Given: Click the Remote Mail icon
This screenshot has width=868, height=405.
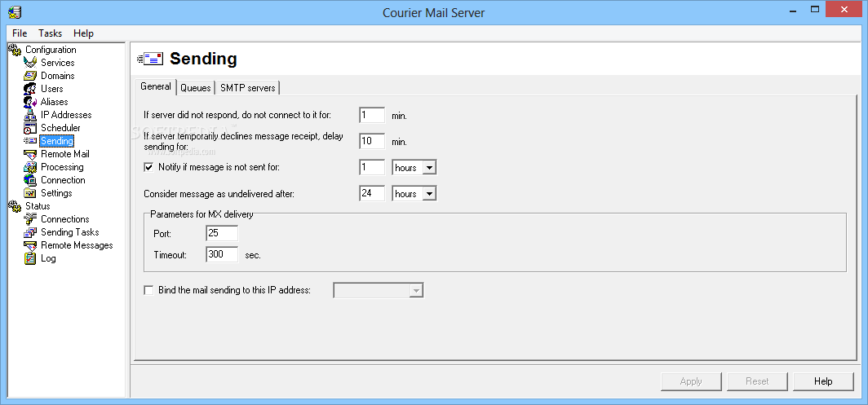Looking at the screenshot, I should [30, 154].
